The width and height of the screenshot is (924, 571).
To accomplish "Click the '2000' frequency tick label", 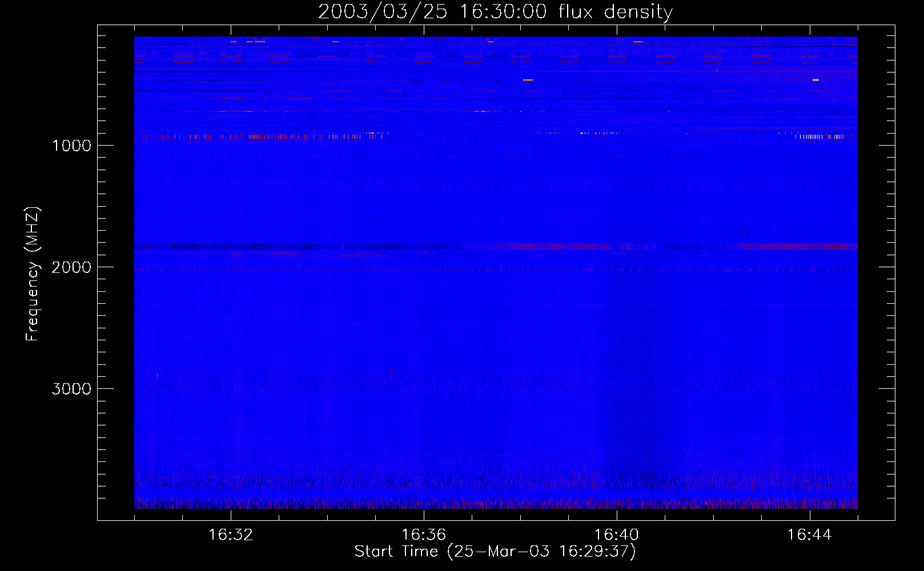I will [x=71, y=267].
